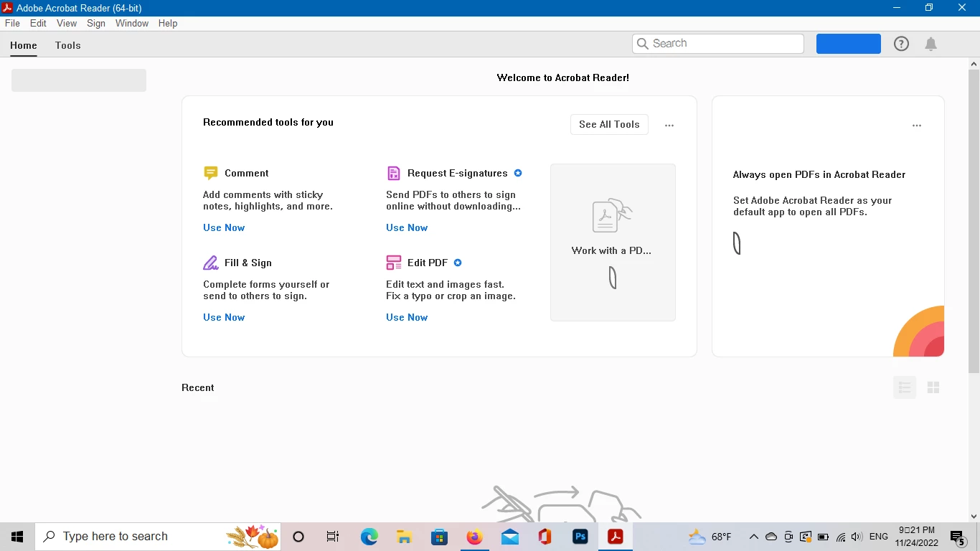Click the magnifier icon in search box
The image size is (980, 551).
coord(643,43)
